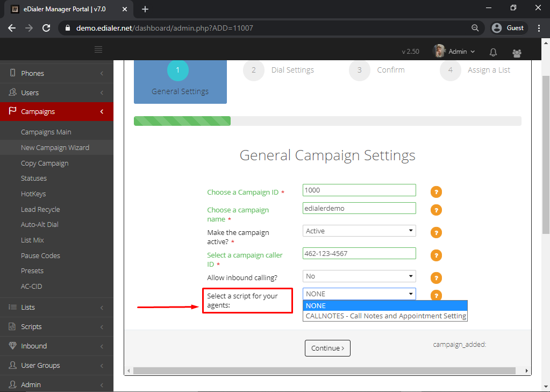Expand the Inbound menu chevron
The image size is (550, 392).
pos(102,346)
